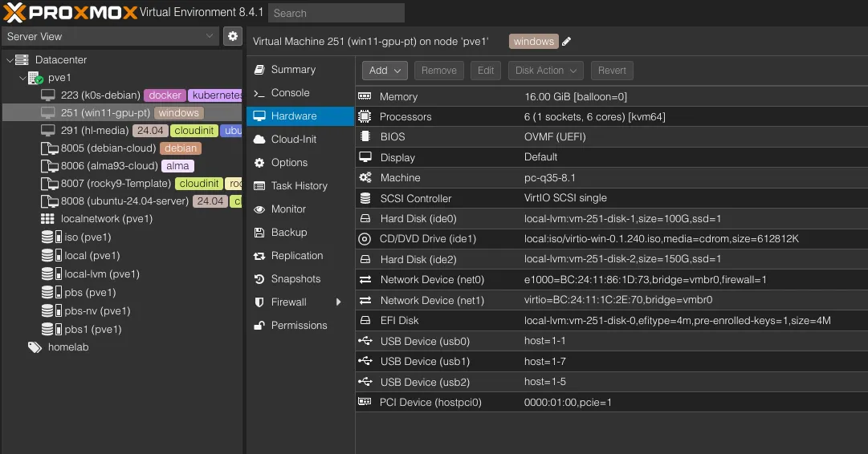This screenshot has height=454, width=868.
Task: Open the Server View dropdown
Action: (x=111, y=36)
